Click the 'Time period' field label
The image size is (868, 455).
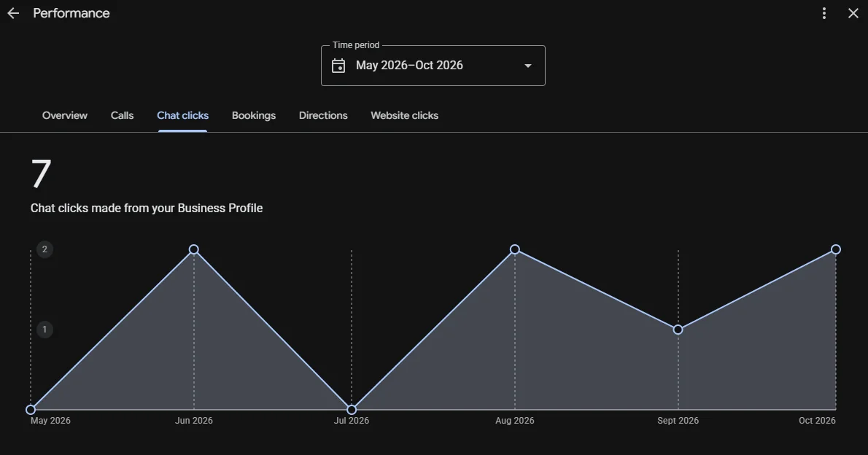(356, 45)
